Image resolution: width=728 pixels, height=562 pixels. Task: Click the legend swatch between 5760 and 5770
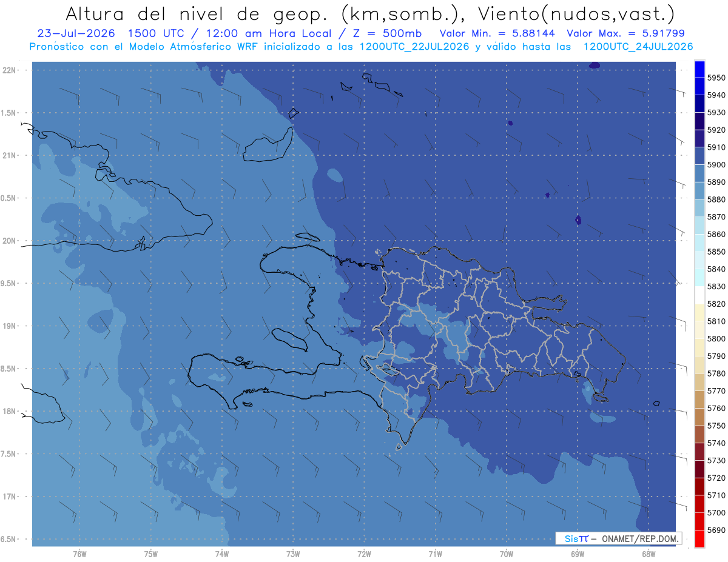(x=699, y=400)
